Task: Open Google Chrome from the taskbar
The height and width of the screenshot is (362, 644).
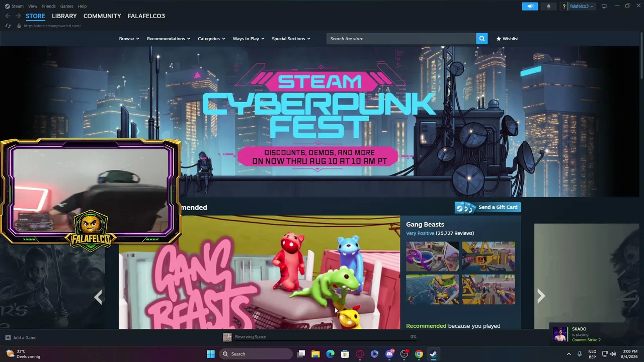Action: (419, 354)
